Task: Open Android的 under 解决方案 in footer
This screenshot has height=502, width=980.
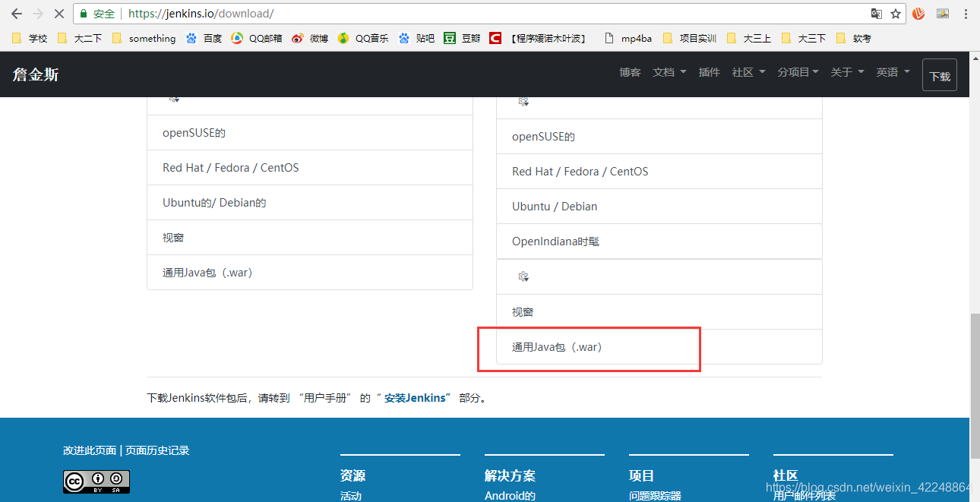Action: (510, 496)
